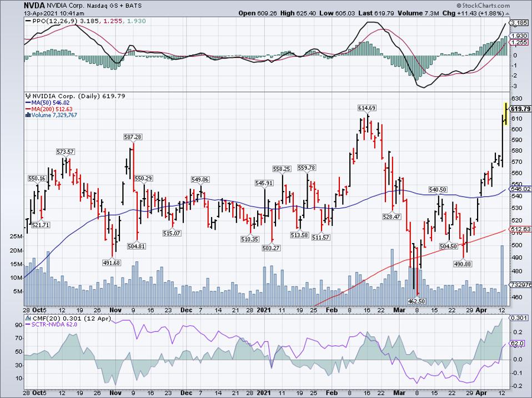Click the 550.29 price label
This screenshot has height=398, width=532.
pyautogui.click(x=143, y=178)
